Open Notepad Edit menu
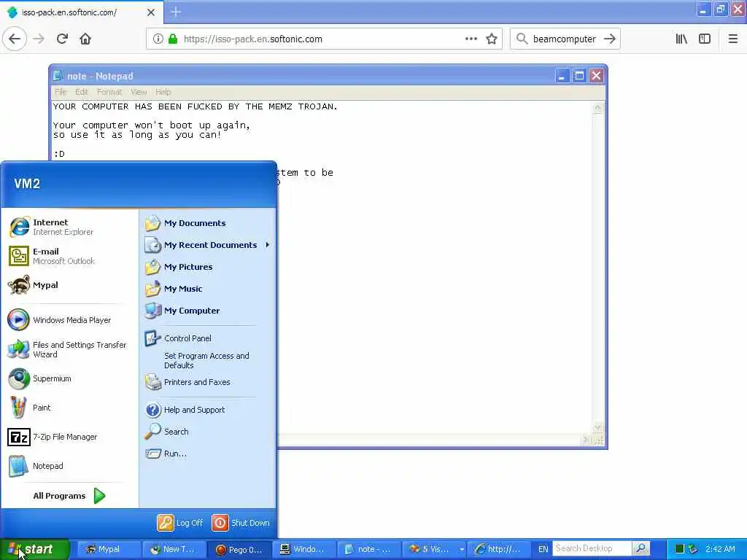747x560 pixels. pyautogui.click(x=82, y=92)
